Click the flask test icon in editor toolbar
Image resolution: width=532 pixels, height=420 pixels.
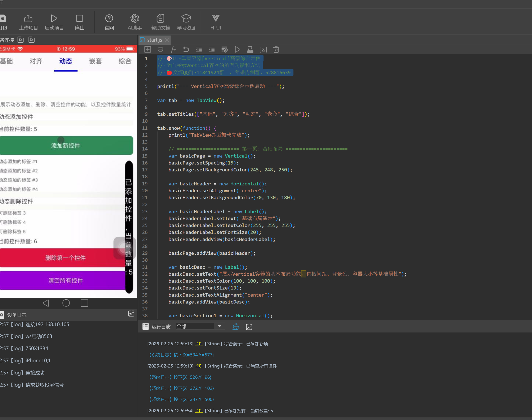point(250,50)
